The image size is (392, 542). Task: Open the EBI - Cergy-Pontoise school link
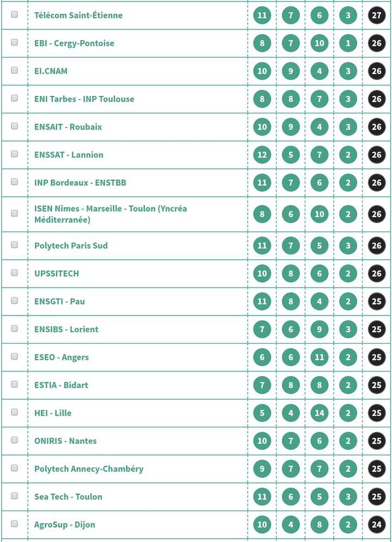74,43
